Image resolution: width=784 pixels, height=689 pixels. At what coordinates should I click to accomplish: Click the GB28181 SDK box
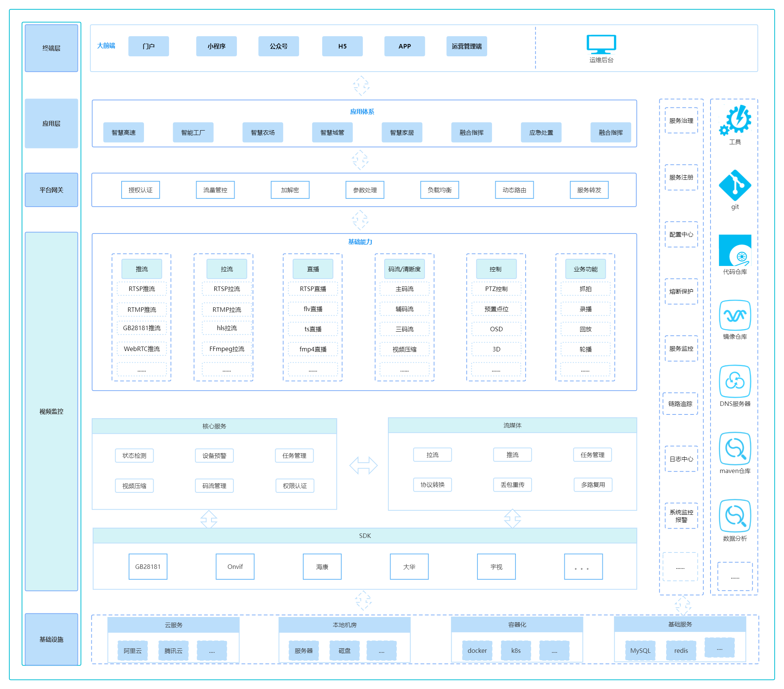tap(148, 566)
